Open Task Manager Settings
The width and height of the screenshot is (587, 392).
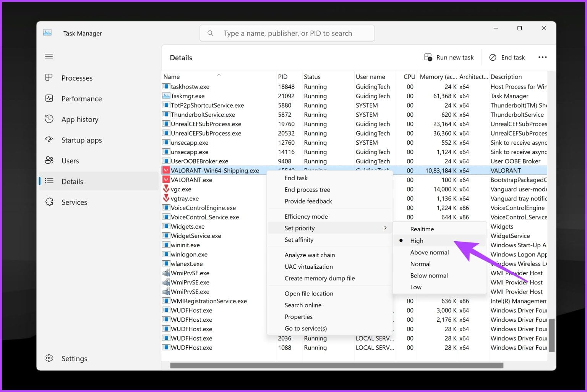[x=74, y=358]
